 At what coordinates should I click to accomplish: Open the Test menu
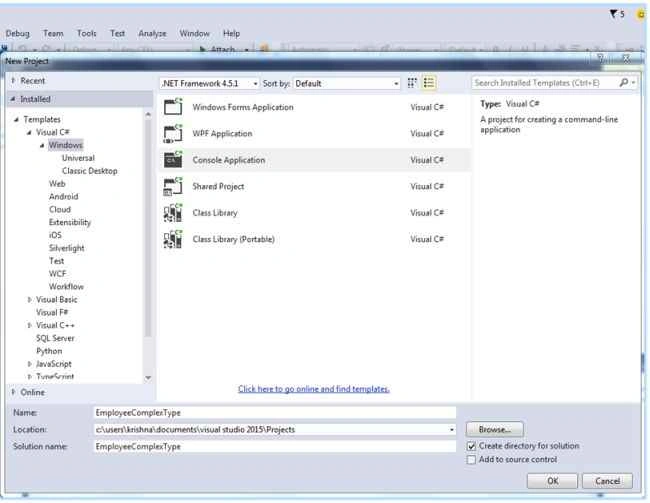(117, 33)
